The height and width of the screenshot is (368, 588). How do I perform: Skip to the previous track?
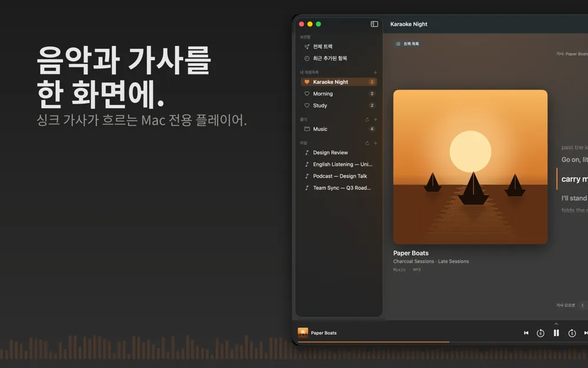click(526, 333)
